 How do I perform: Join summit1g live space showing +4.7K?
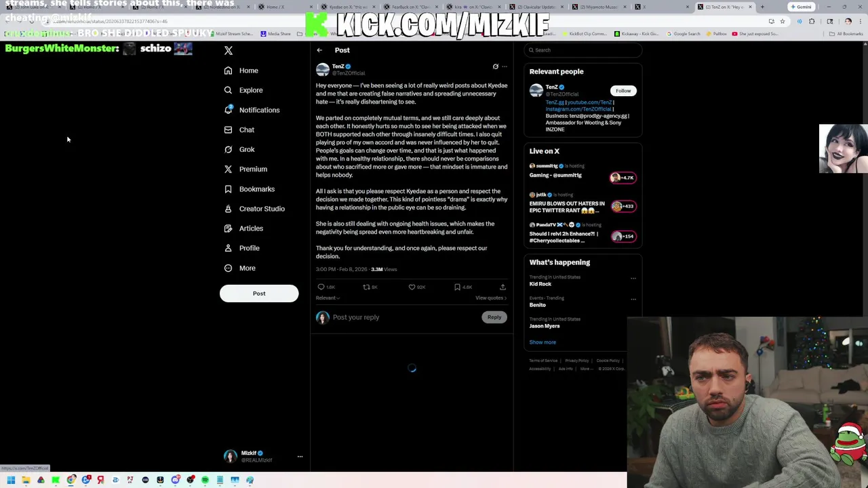623,178
